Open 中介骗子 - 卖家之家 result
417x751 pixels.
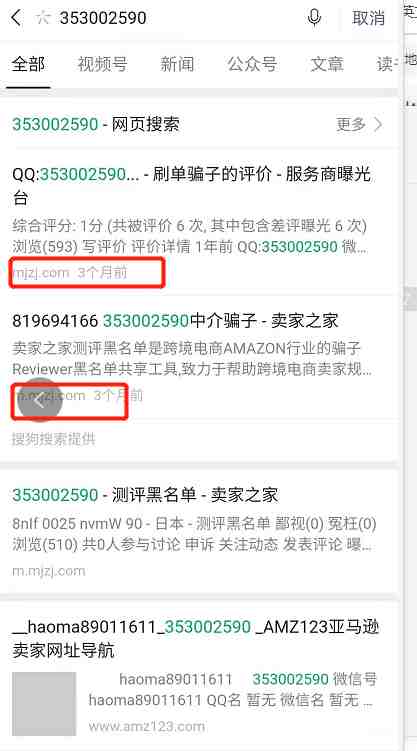175,320
